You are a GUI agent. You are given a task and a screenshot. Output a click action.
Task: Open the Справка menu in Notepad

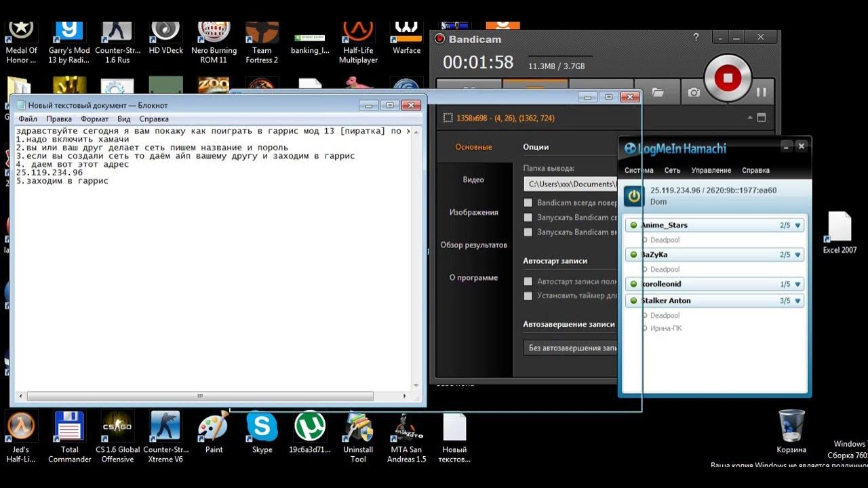[154, 119]
